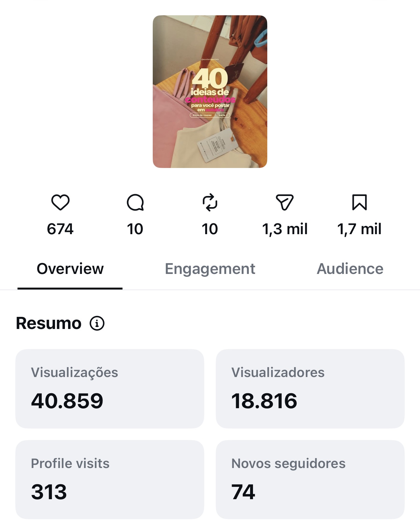The width and height of the screenshot is (420, 531).
Task: Tap the heart likes icon
Action: 60,202
